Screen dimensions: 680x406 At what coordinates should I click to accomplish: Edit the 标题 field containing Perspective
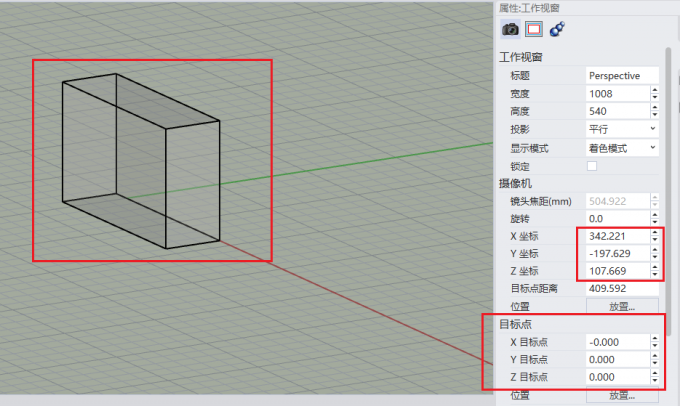point(622,75)
